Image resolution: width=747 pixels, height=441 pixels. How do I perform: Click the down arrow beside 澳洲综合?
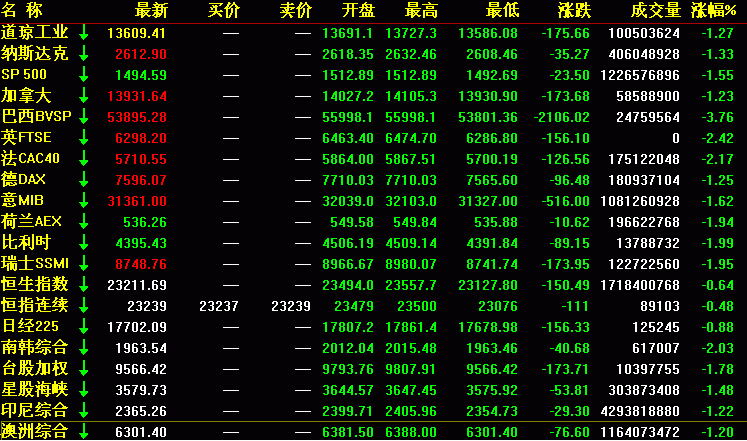84,431
